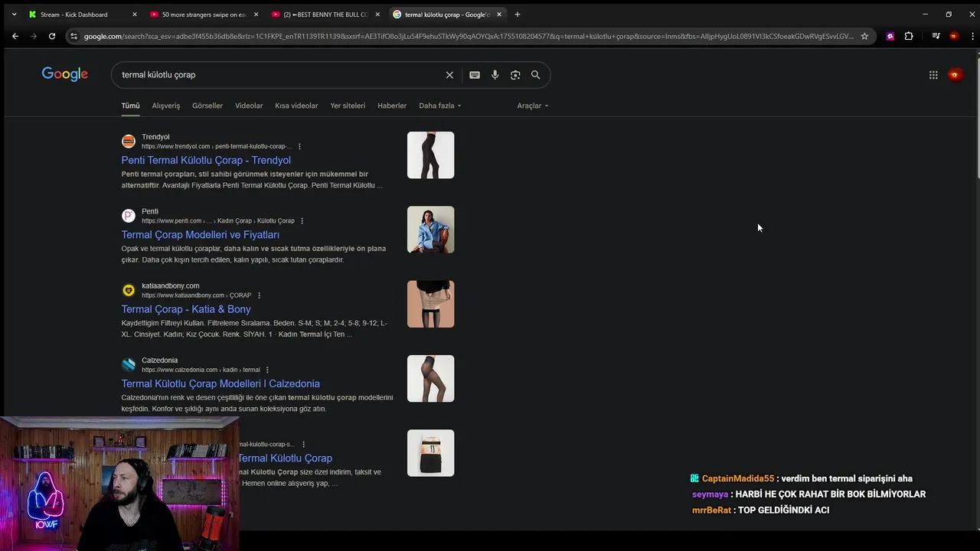The image size is (980, 551).
Task: Bookmark this page with the star icon
Action: 864,36
